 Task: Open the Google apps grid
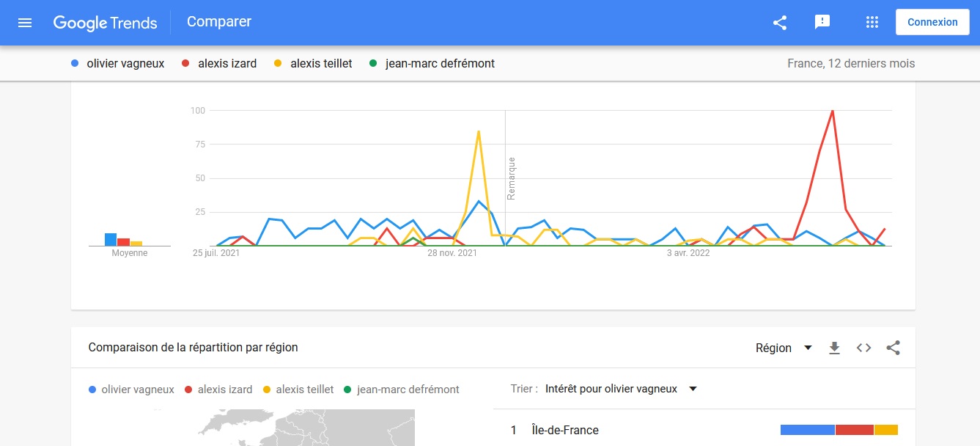tap(872, 22)
